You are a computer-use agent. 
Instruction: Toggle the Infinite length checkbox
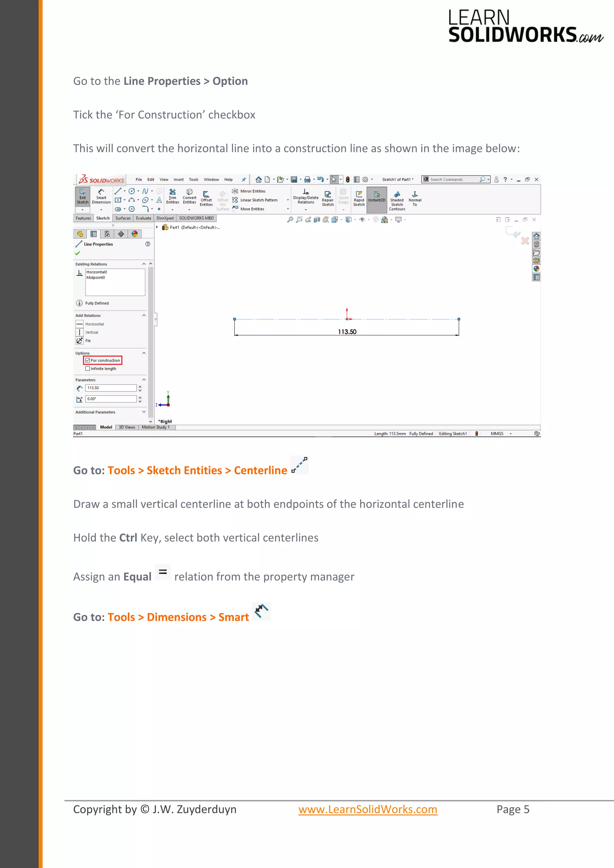click(x=88, y=369)
